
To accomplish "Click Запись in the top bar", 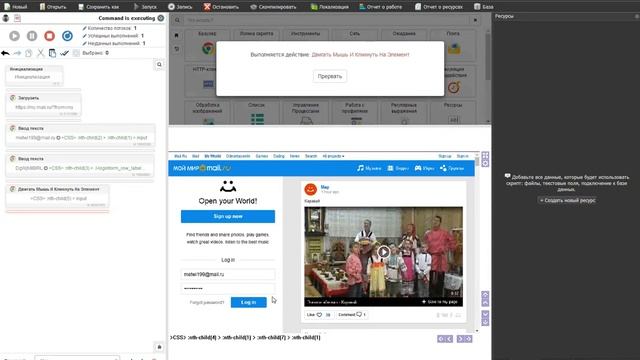I will [180, 7].
